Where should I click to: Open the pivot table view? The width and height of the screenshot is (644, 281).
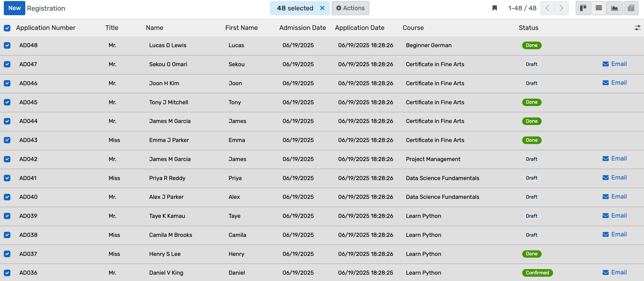(x=631, y=8)
